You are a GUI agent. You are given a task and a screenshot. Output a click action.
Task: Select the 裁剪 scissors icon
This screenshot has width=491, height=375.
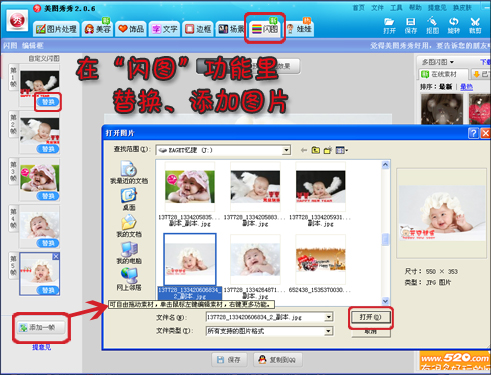click(x=475, y=26)
